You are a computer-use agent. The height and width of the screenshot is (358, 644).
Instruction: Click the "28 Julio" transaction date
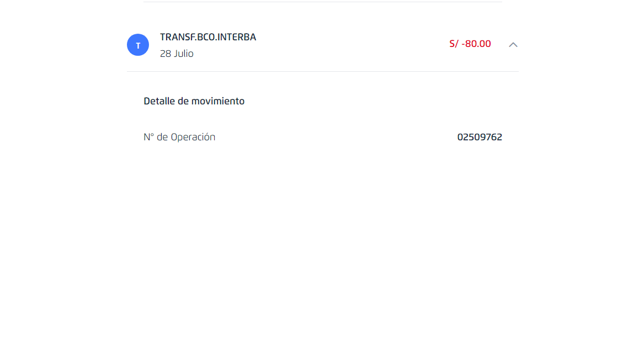[177, 54]
